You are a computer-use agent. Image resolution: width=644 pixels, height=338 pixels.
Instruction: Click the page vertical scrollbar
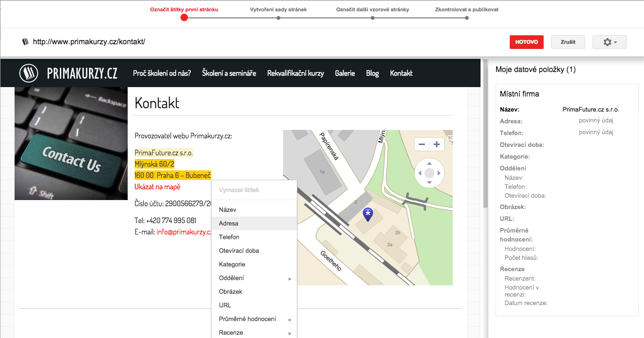click(x=485, y=133)
